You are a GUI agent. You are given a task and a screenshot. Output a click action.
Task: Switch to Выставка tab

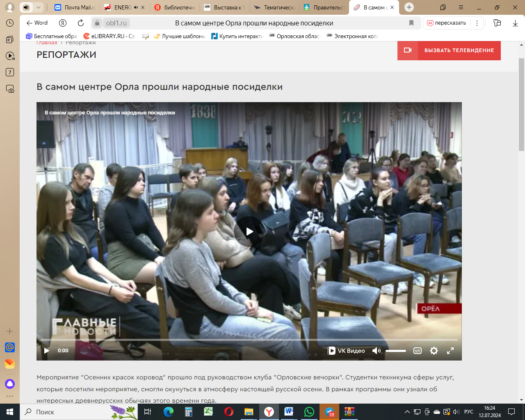pos(225,7)
